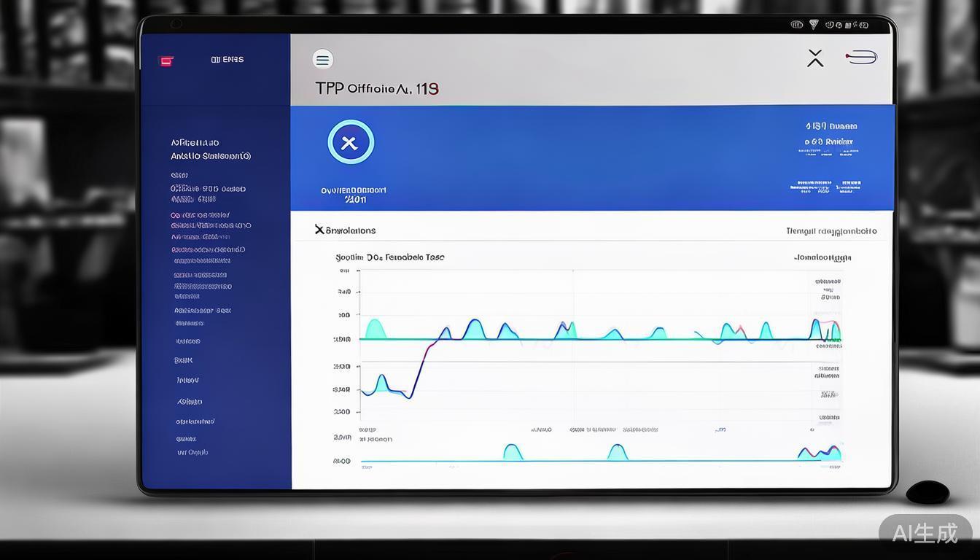Click the top stat line in blue banner
980x560 pixels.
click(831, 126)
